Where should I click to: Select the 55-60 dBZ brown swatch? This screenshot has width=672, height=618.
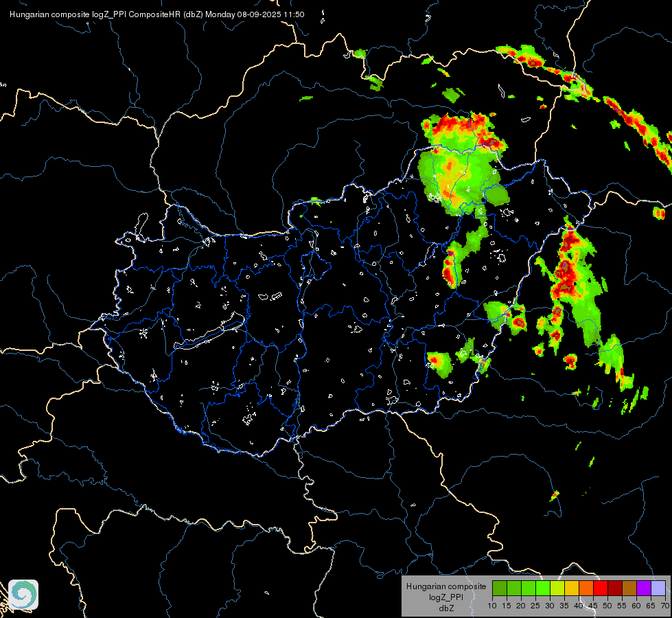coord(629,588)
